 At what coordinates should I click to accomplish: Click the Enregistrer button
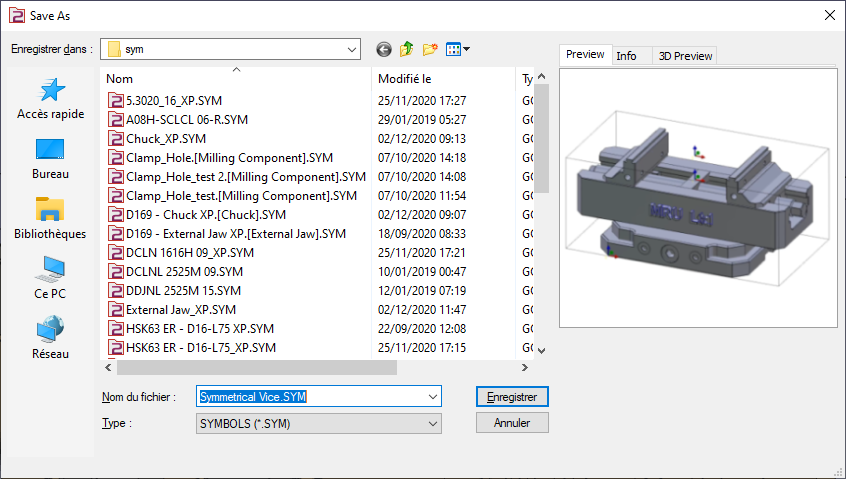pyautogui.click(x=512, y=397)
